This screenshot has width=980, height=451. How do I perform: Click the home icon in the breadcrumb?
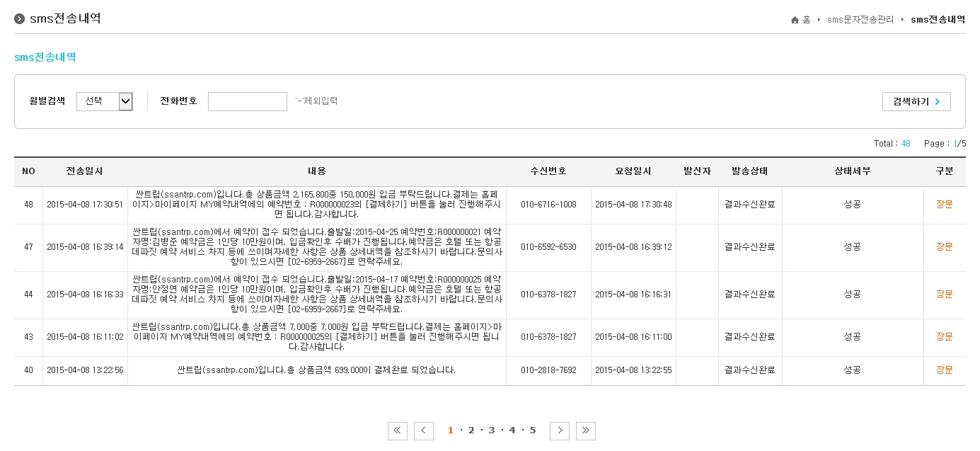(x=795, y=20)
